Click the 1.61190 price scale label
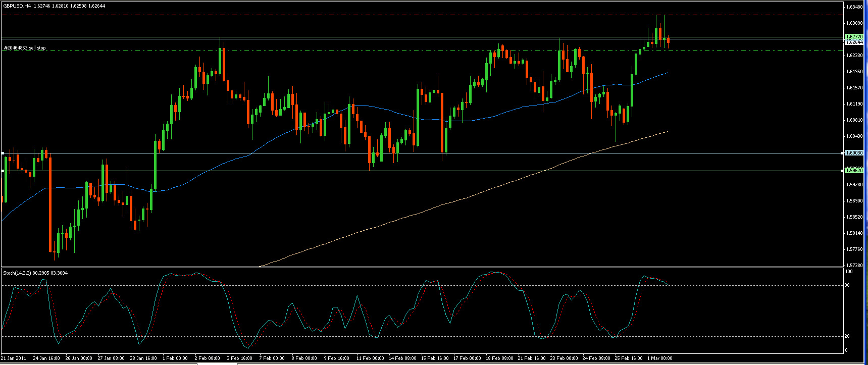This screenshot has height=365, width=868. 854,104
